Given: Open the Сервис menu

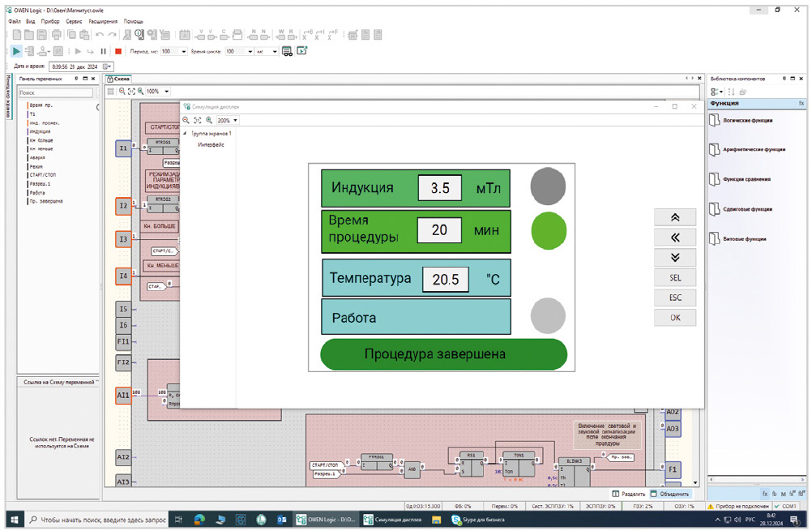Looking at the screenshot, I should pos(74,21).
